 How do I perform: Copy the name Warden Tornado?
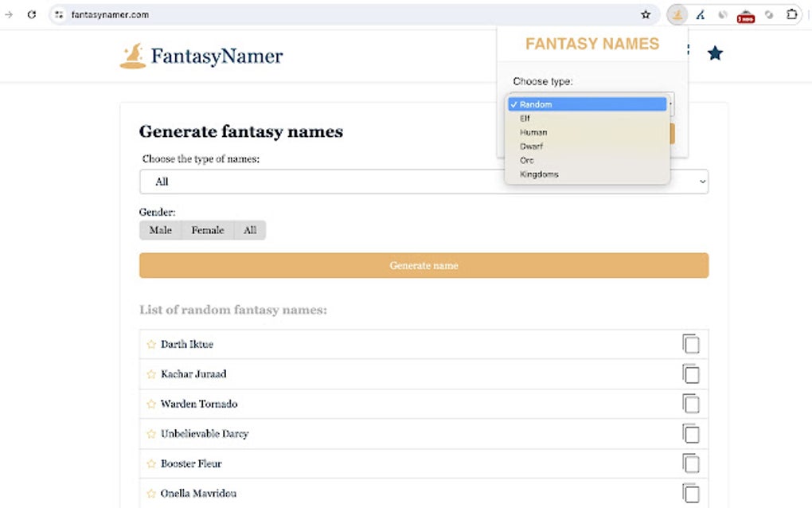pyautogui.click(x=691, y=403)
